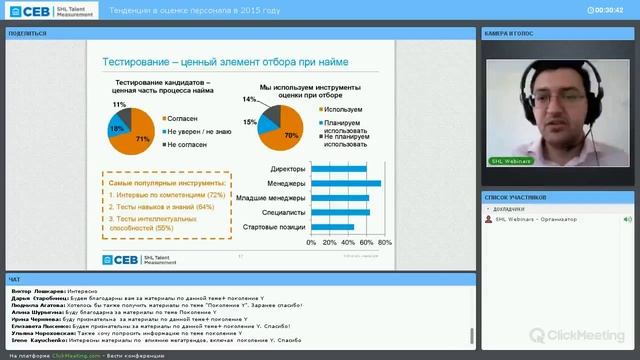Screen dimensions: 640x360
Task: Click the blue Не уверен / не знаю legend swatch
Action: 164,132
